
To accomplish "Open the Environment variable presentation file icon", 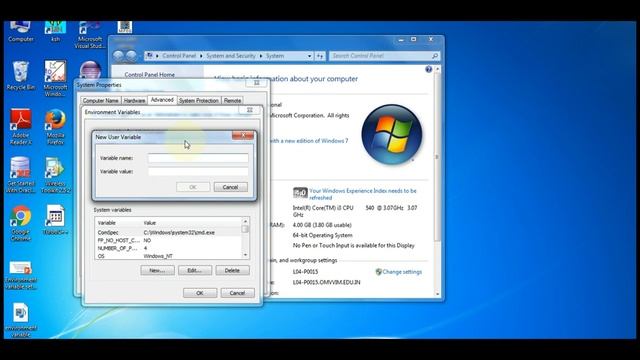I will pyautogui.click(x=21, y=276).
